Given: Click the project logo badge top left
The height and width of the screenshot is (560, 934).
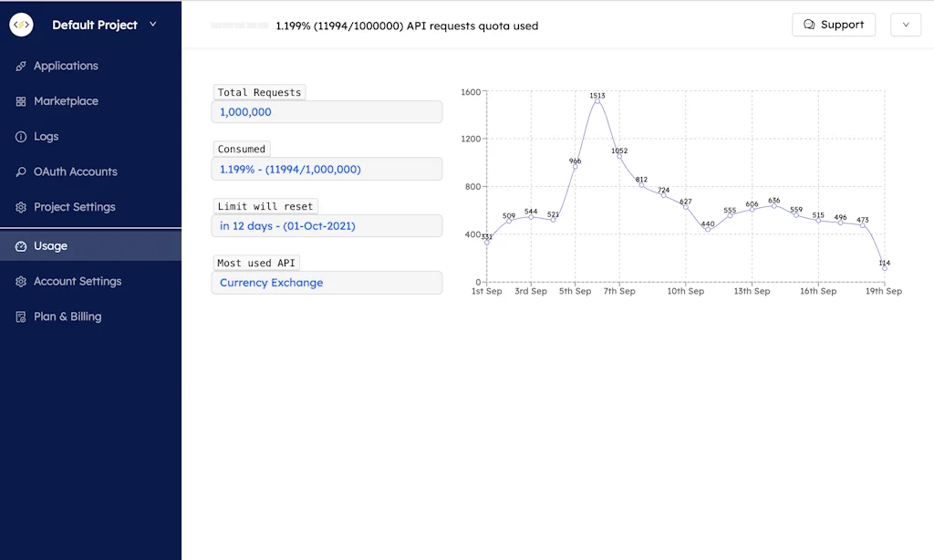Looking at the screenshot, I should click(x=21, y=24).
